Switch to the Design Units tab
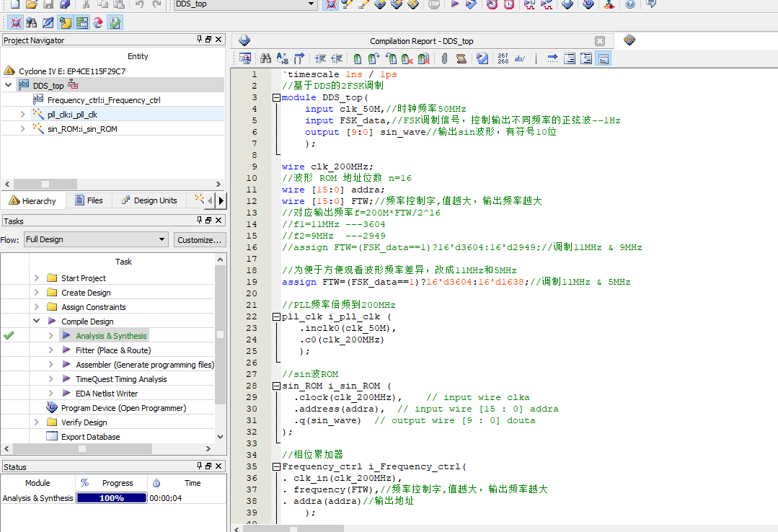The height and width of the screenshot is (532, 778). point(149,200)
